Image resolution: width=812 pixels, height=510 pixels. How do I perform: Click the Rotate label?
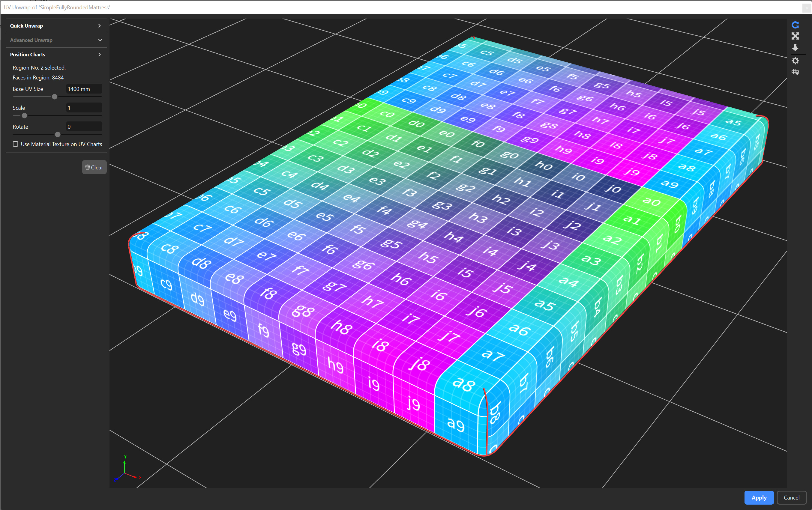click(20, 127)
